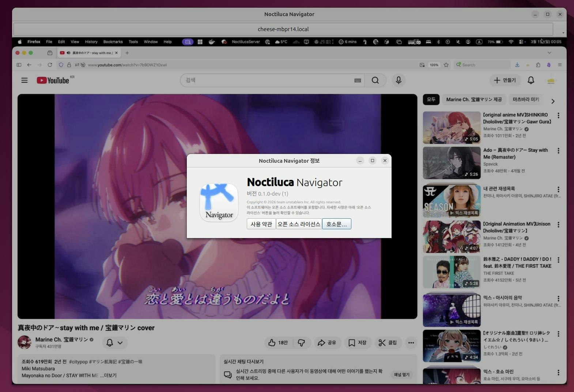The image size is (574, 392).
Task: Click the 사용 약관 button in the info dialog
Action: (x=261, y=224)
